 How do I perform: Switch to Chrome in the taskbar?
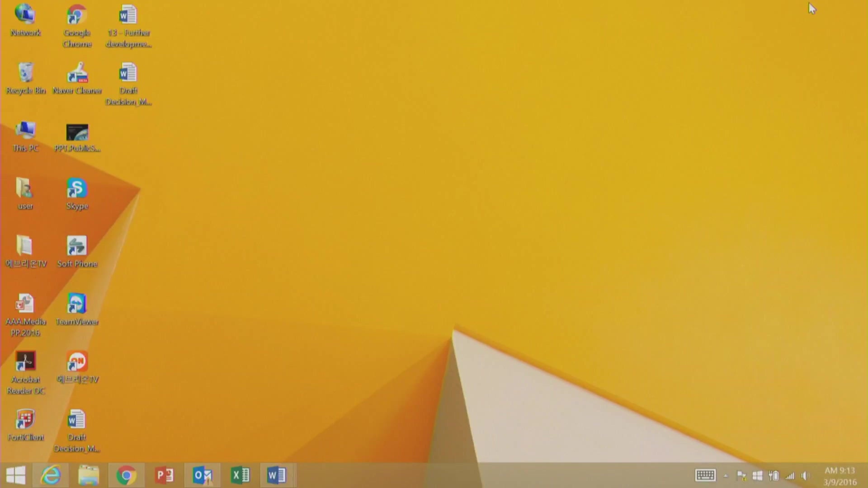[127, 475]
